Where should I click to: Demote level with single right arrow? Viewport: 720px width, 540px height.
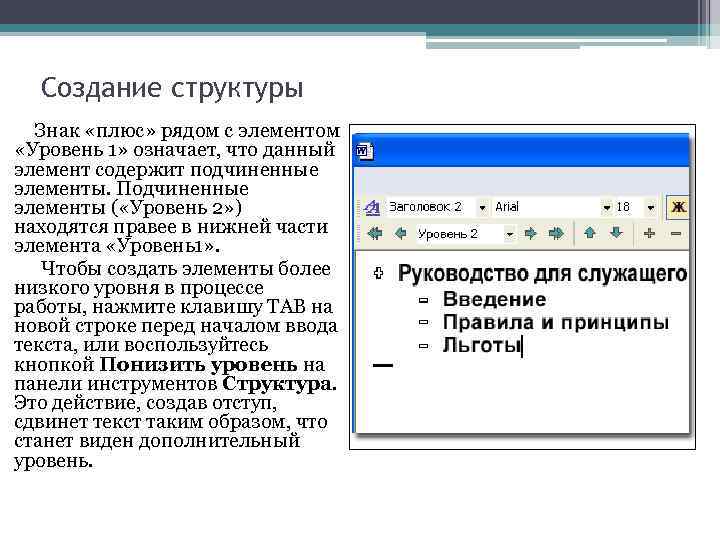point(530,234)
